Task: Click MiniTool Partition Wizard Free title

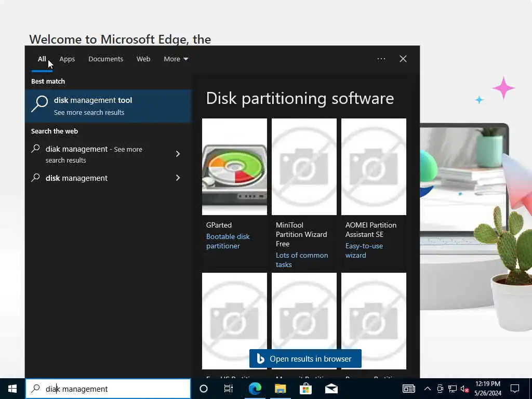Action: point(301,234)
